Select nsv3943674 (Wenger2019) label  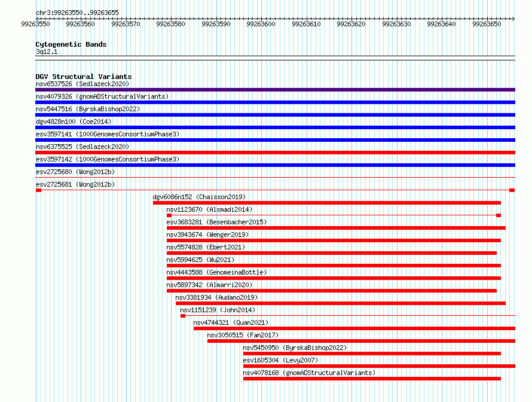pos(207,234)
